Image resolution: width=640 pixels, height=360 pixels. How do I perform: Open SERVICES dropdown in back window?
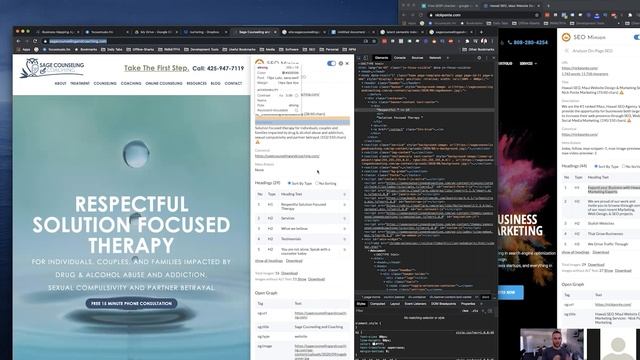[x=528, y=64]
